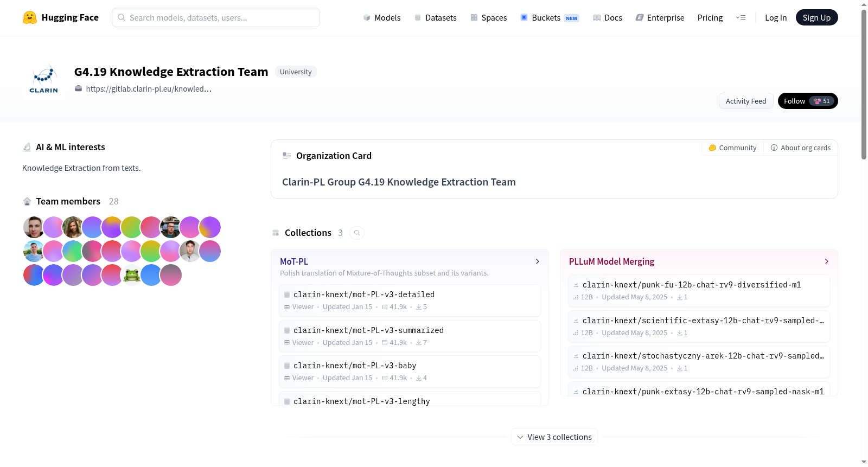The height and width of the screenshot is (467, 868).
Task: Click the 12B size under scientific-extasy model
Action: [587, 333]
